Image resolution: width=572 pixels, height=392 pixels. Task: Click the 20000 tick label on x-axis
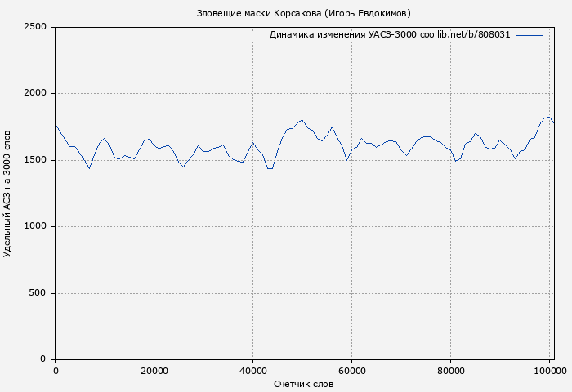tap(154, 371)
